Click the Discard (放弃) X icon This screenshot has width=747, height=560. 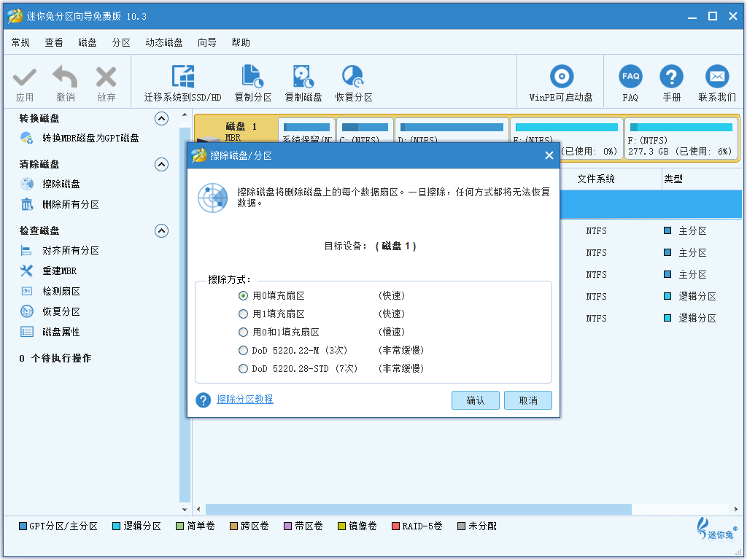pos(106,77)
